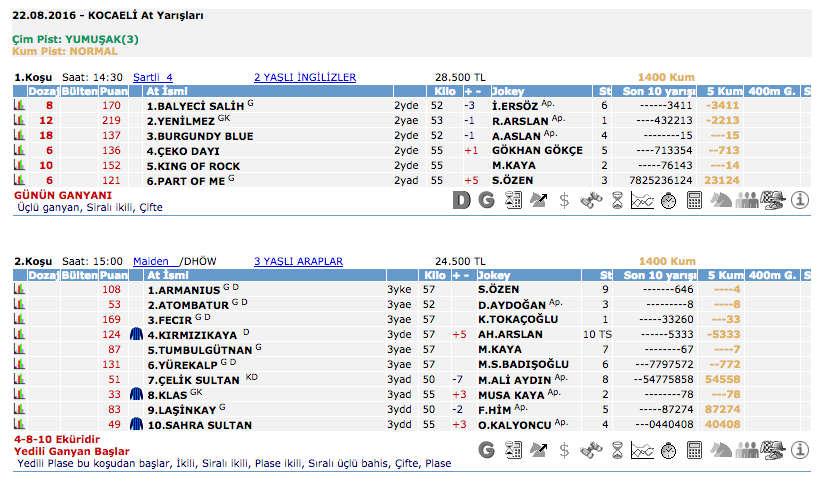Click the Puan column header in race 1
822x481 pixels.
(x=113, y=91)
